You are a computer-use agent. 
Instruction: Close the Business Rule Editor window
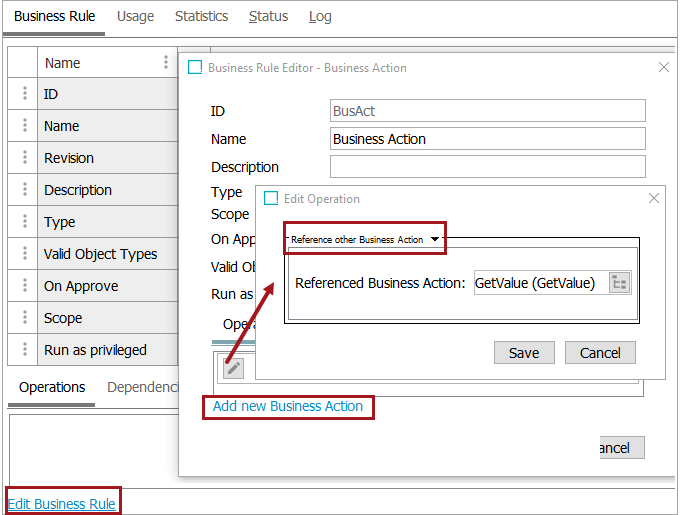(x=663, y=67)
